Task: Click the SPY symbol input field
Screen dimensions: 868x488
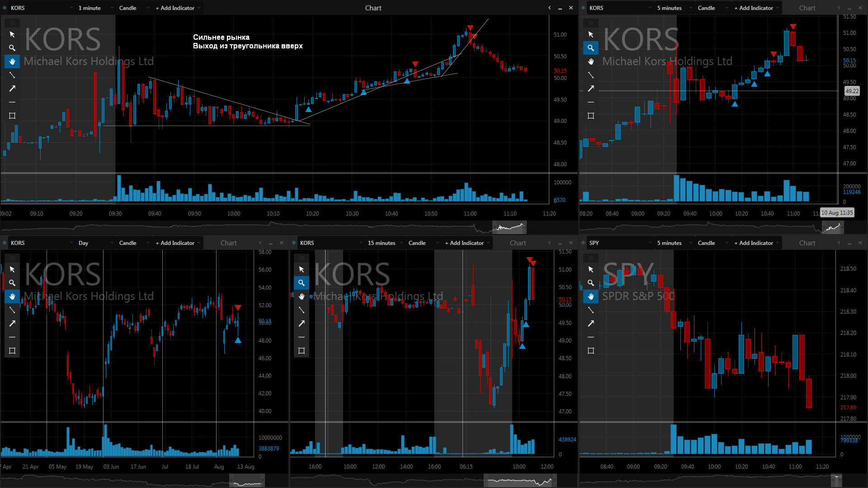Action: click(620, 243)
